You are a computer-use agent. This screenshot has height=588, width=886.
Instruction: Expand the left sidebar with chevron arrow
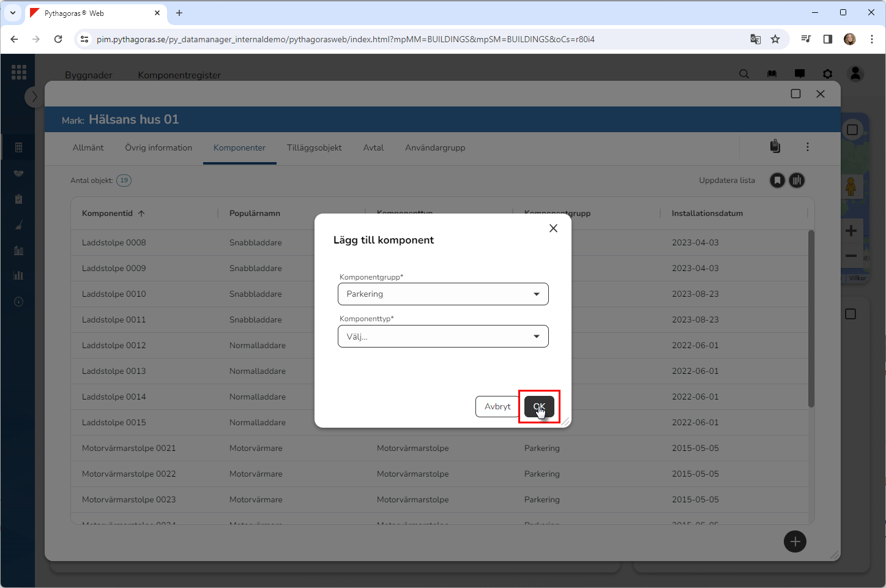[x=34, y=97]
